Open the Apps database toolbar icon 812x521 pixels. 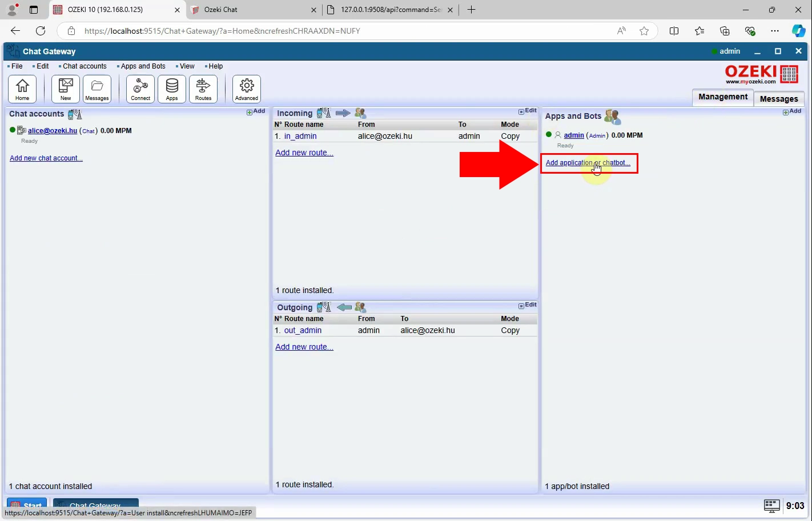[172, 89]
